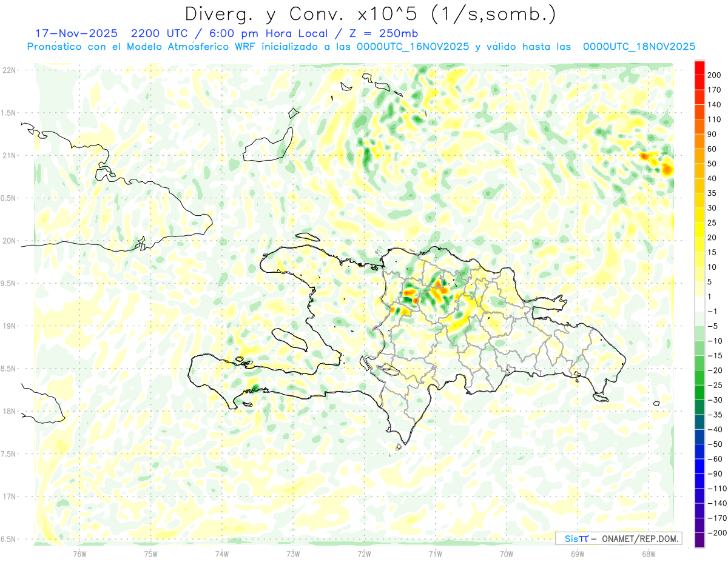Click the "72W" longitude label
Viewport: 728px width, 562px height.
click(x=364, y=554)
